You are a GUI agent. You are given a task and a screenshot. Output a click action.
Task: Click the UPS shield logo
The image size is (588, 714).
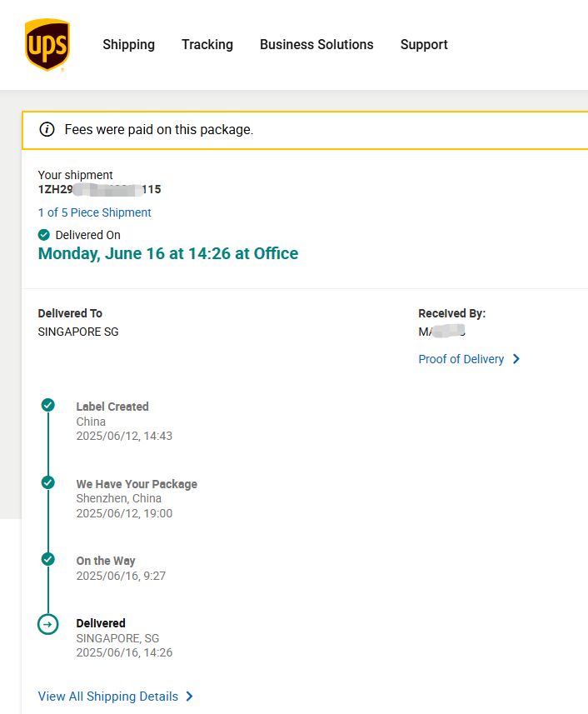[47, 45]
